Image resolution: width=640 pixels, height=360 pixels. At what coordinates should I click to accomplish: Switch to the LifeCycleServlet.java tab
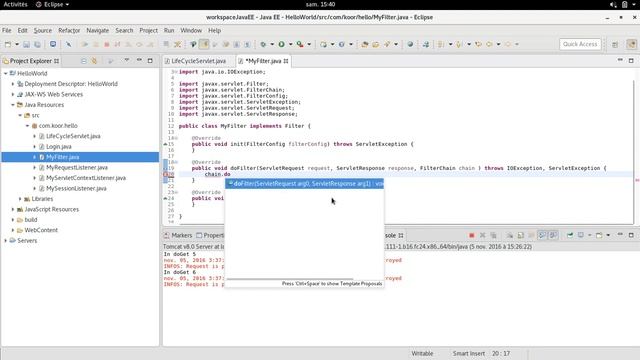(198, 61)
